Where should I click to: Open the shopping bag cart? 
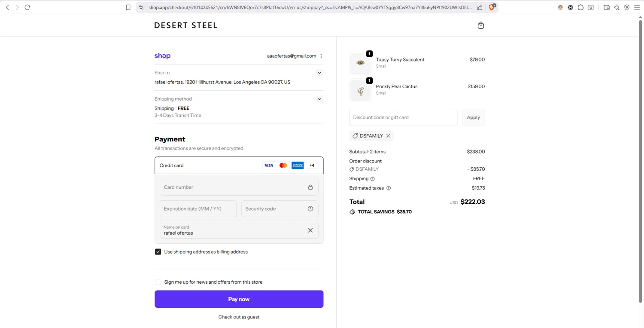click(x=481, y=25)
